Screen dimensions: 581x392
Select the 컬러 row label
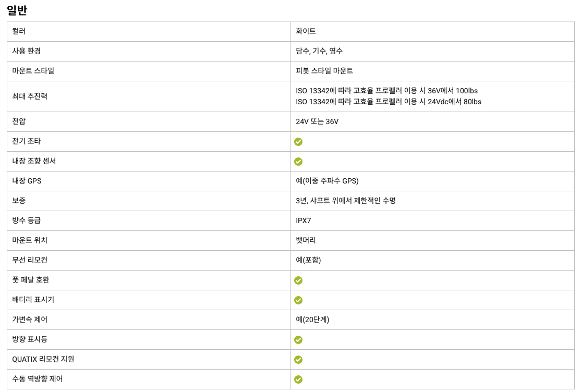19,31
